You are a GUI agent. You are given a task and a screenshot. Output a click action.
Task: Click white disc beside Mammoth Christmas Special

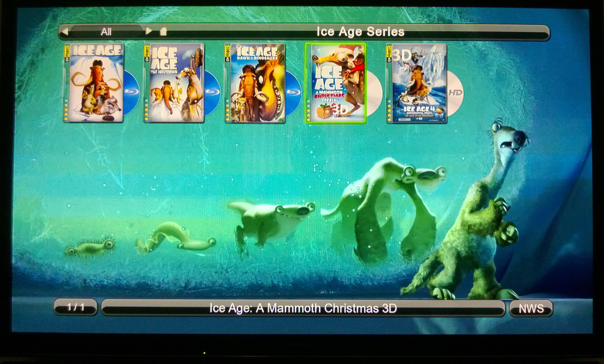click(374, 93)
